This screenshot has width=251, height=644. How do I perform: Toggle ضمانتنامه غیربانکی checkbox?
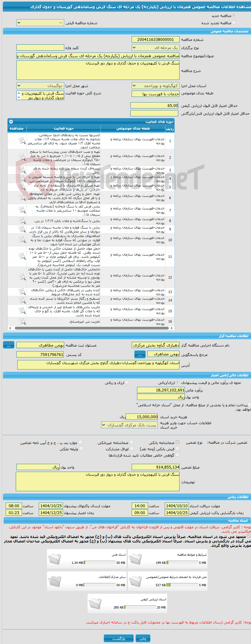[131, 442]
